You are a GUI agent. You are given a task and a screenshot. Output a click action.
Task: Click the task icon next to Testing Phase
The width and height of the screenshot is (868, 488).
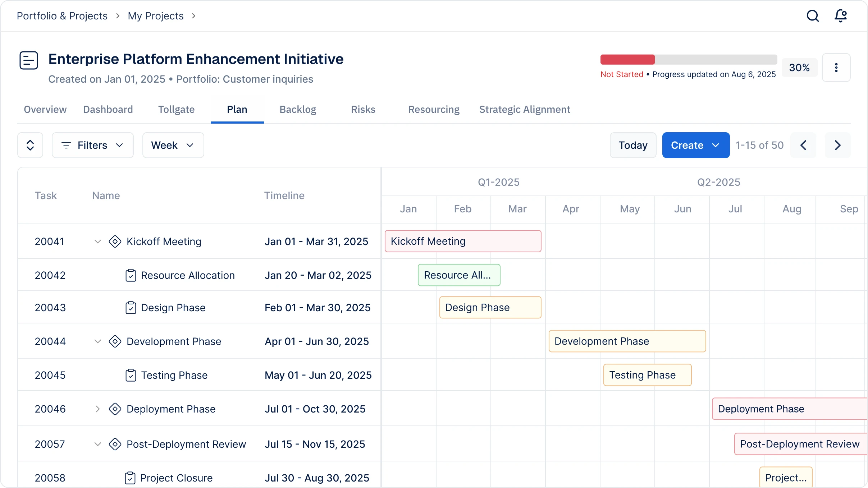131,375
